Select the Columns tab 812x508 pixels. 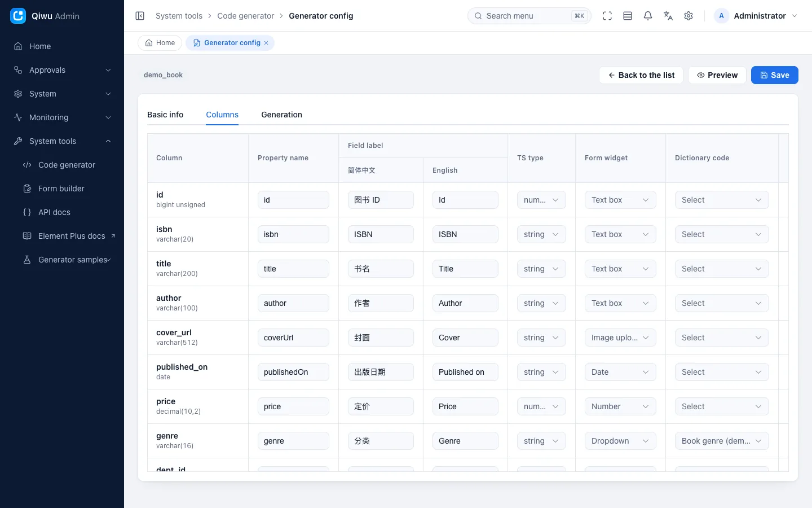pyautogui.click(x=222, y=115)
